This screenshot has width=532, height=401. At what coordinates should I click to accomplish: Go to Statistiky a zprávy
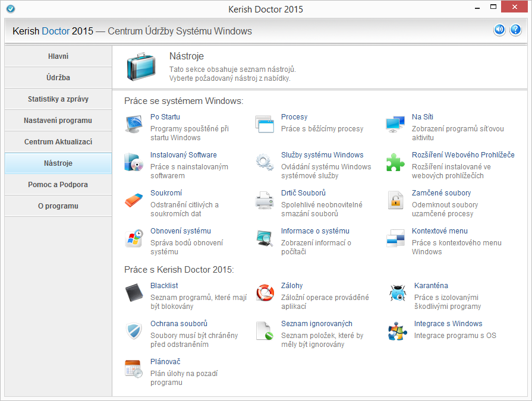pos(58,99)
